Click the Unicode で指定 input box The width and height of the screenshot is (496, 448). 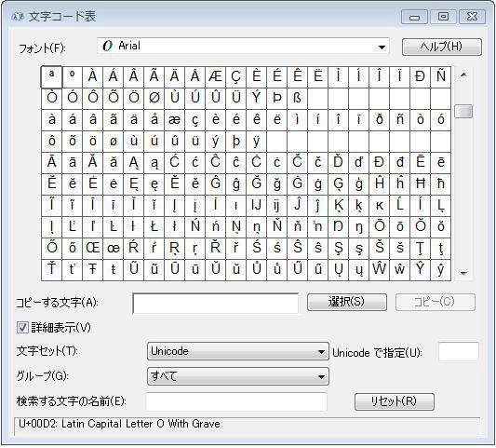coord(459,351)
